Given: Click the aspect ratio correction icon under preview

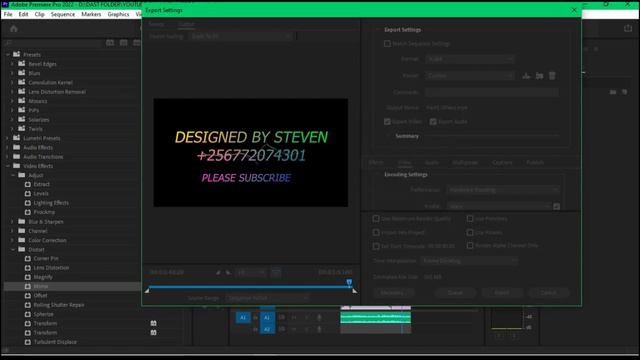Looking at the screenshot, I should (276, 272).
